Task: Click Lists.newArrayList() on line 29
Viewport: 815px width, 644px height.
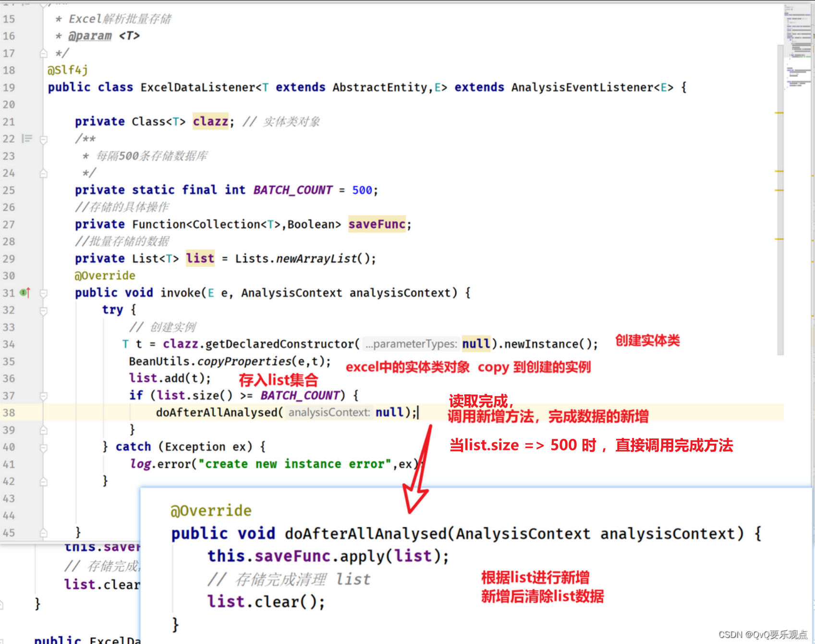Action: [302, 258]
